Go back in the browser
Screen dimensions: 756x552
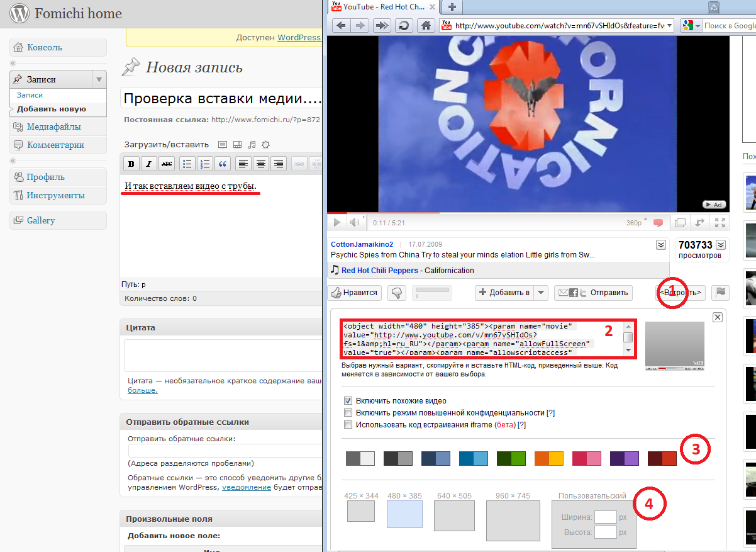click(341, 26)
